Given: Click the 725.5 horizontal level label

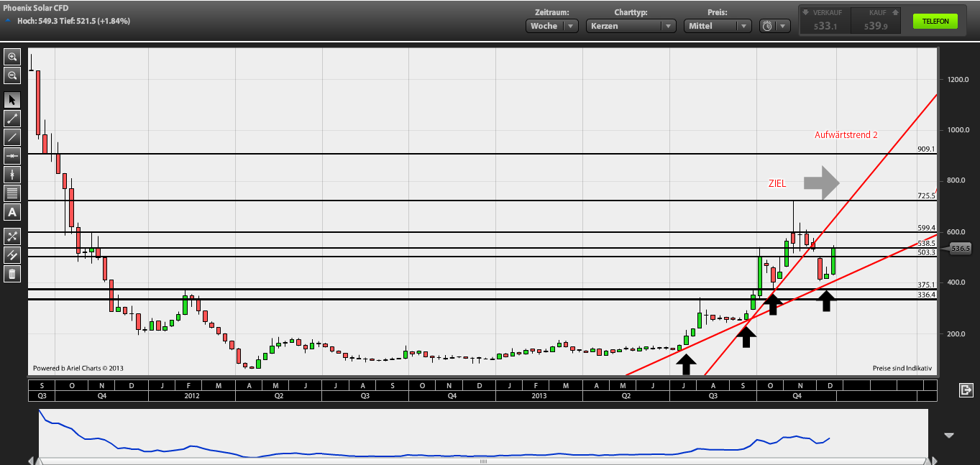Looking at the screenshot, I should [x=926, y=195].
